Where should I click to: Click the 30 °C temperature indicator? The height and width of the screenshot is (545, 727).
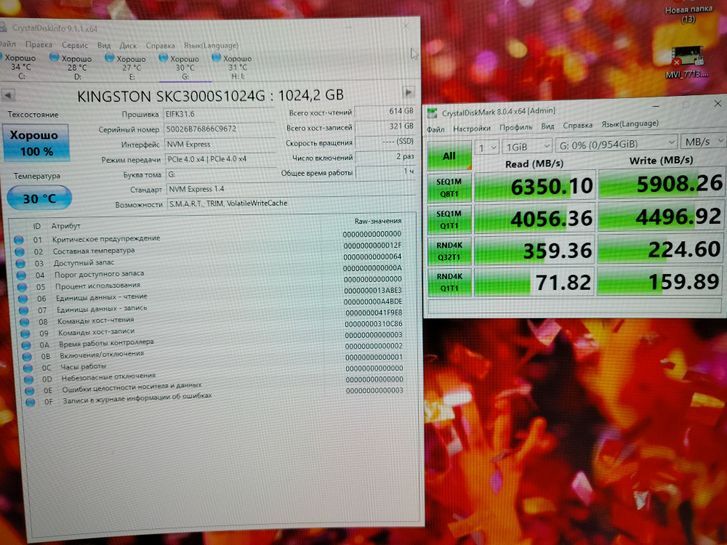point(36,198)
